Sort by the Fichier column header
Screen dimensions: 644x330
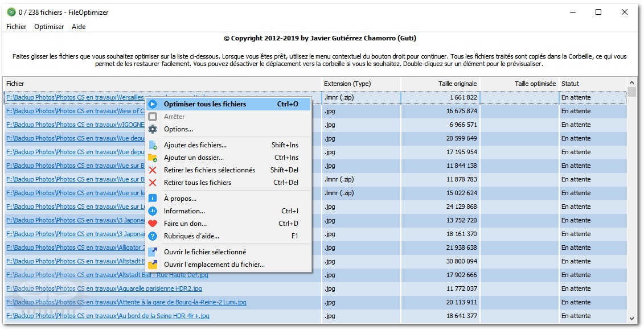(x=162, y=84)
